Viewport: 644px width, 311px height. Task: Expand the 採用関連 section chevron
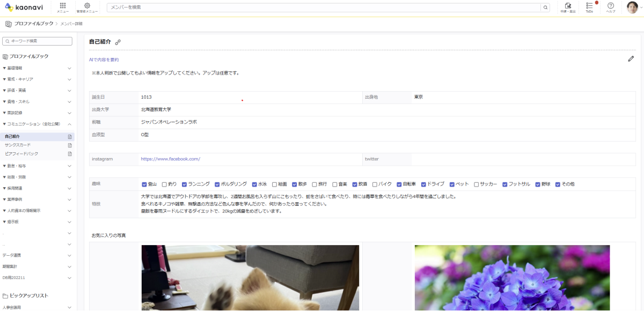(69, 188)
